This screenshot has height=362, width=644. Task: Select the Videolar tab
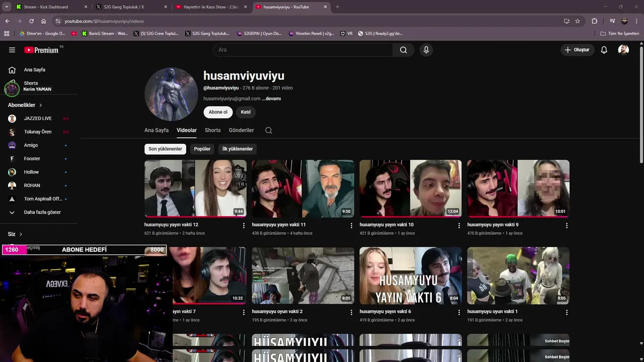[187, 130]
